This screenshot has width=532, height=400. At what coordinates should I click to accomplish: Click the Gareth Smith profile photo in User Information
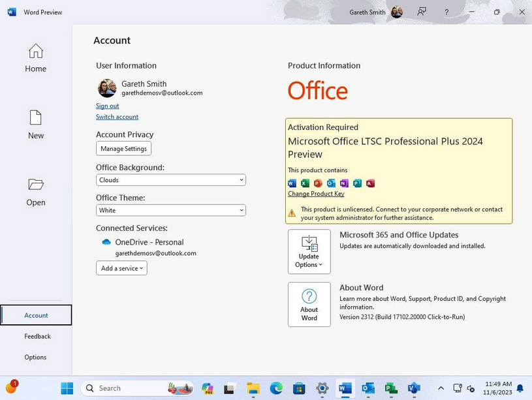[107, 88]
